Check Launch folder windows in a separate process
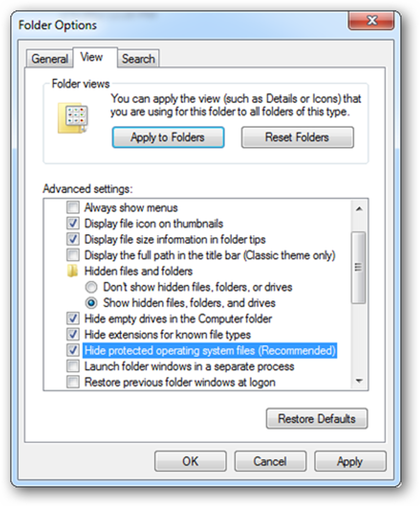The image size is (420, 506). (73, 366)
